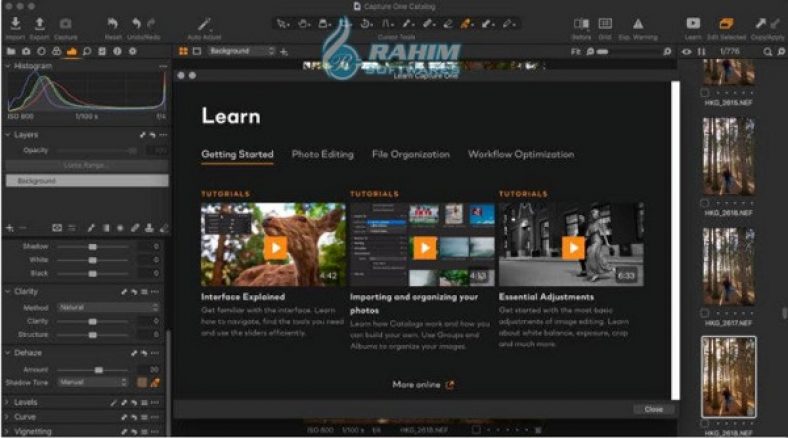This screenshot has width=788, height=438.
Task: Toggle the checkbox in the bottom status bar
Action: point(476,430)
